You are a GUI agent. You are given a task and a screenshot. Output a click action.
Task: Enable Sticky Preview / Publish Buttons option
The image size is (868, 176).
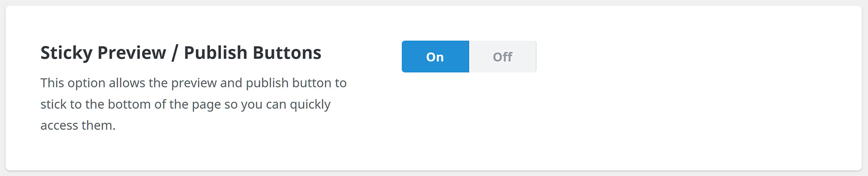435,57
